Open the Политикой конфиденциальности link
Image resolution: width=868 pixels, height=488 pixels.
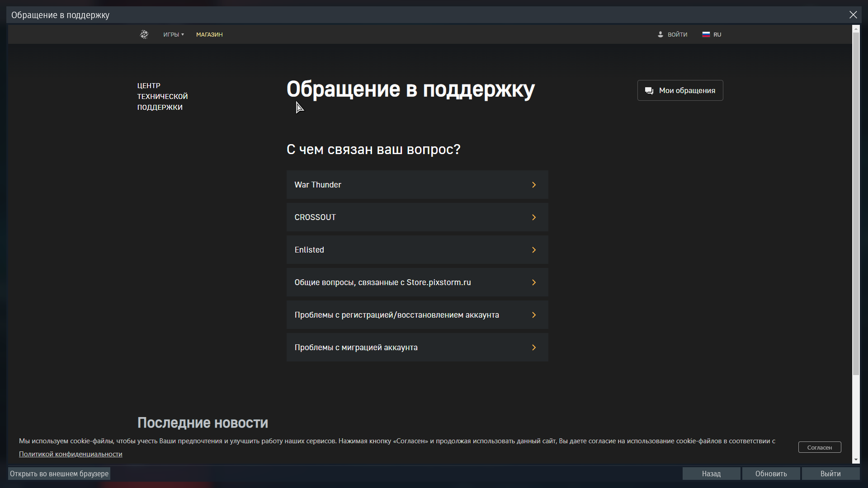[71, 454]
